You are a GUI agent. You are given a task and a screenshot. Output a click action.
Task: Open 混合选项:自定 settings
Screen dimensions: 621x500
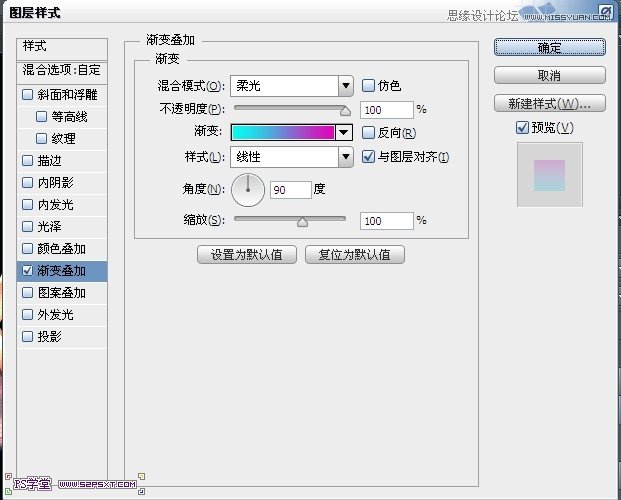62,71
